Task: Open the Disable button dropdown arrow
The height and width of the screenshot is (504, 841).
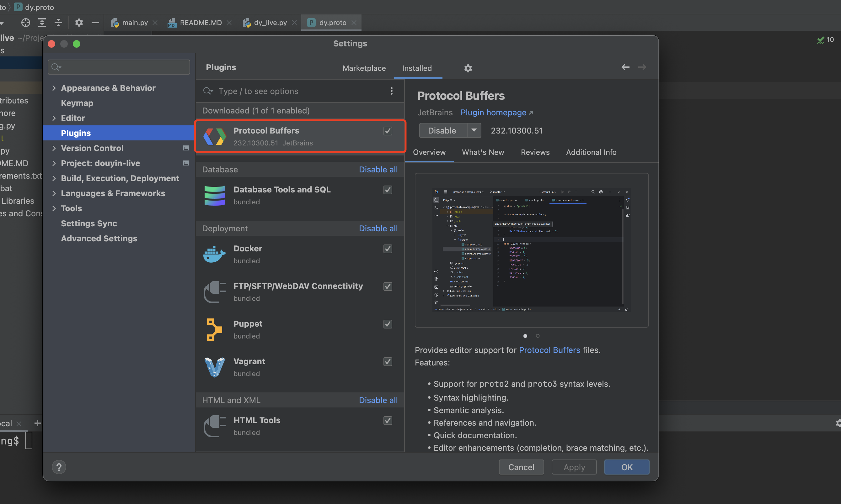Action: pos(474,130)
